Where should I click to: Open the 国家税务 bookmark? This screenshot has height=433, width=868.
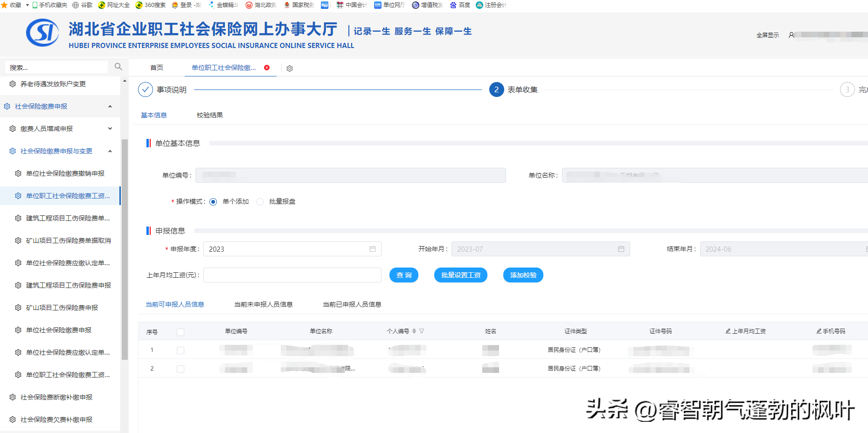[299, 5]
